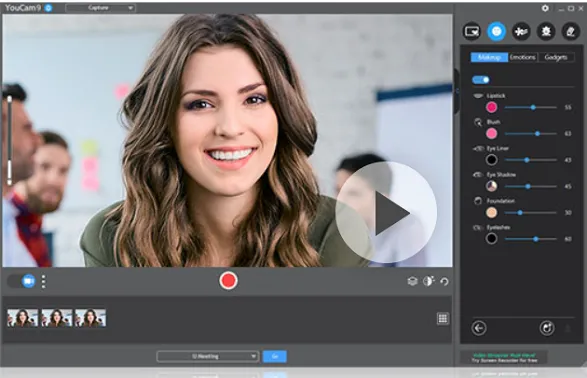
Task: Pick the Eyelashes black color swatch
Action: [492, 239]
